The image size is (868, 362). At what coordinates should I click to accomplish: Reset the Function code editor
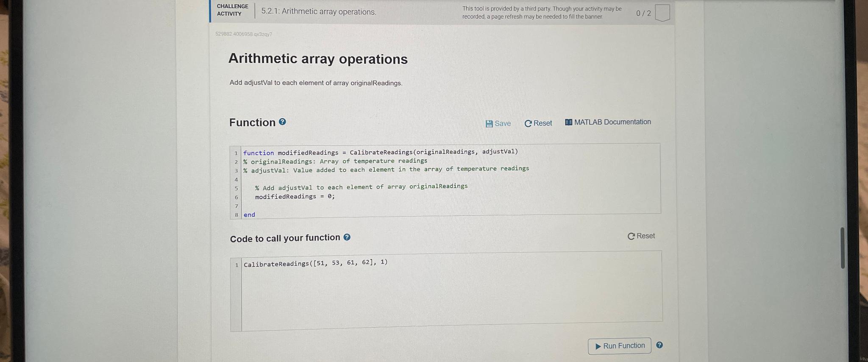click(538, 123)
